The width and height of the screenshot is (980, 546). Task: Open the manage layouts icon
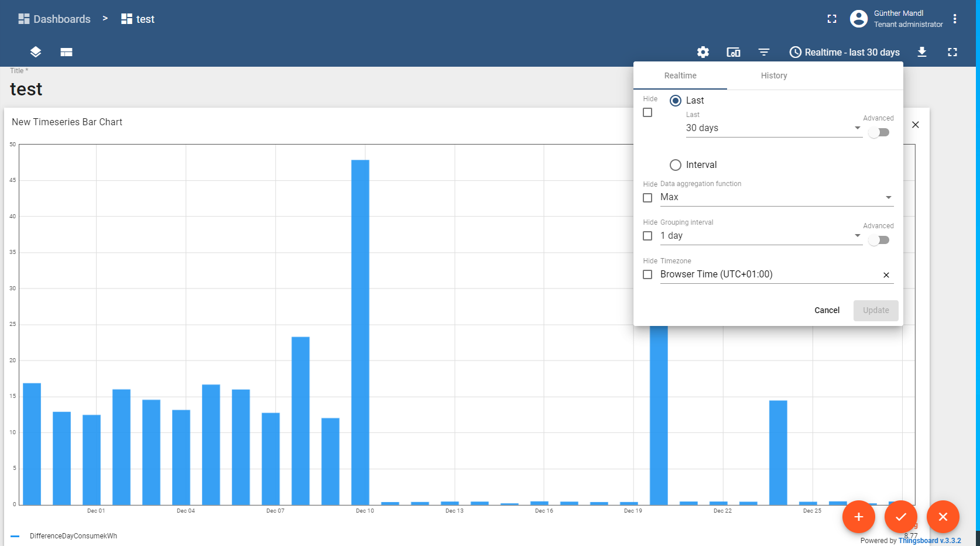tap(66, 52)
